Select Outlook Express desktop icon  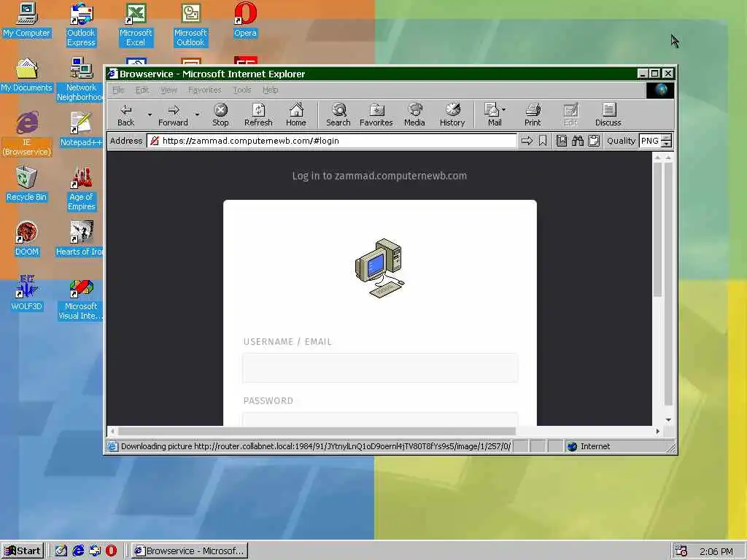tap(81, 25)
